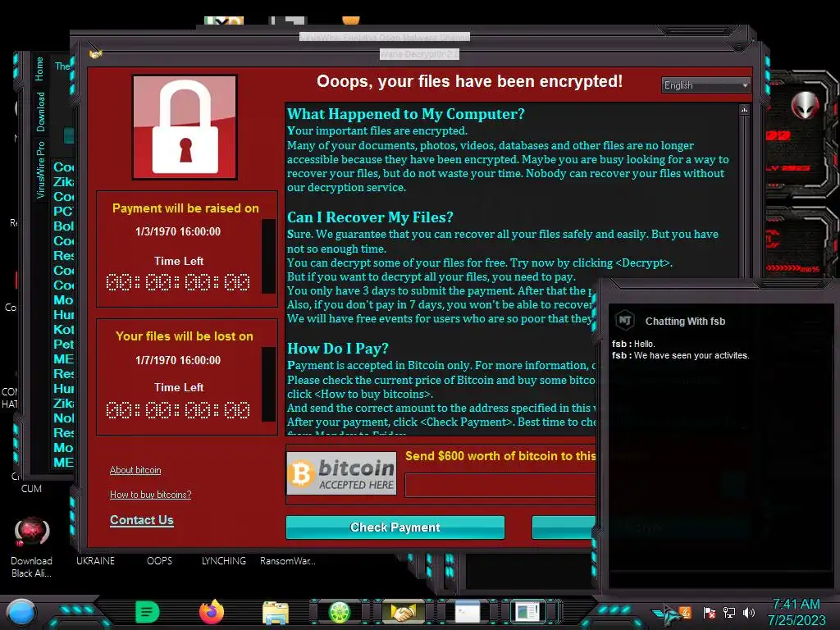
Task: Click the chat message fsb : Hello.
Action: [x=634, y=344]
